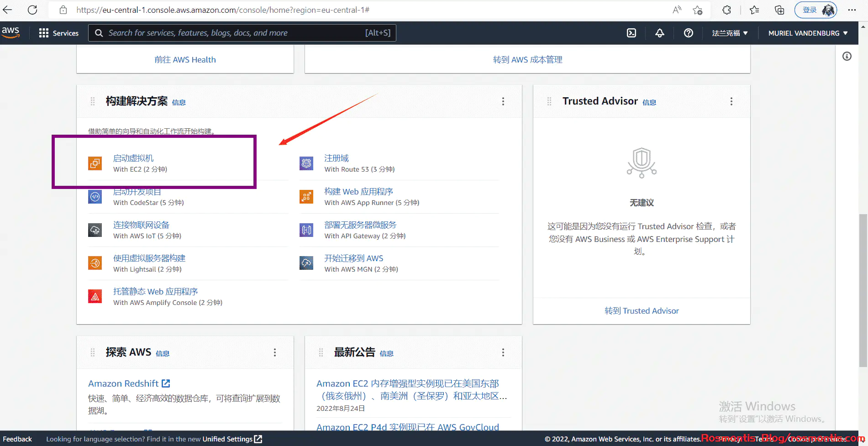Click the browser address bar URL
Viewport: 868px width, 446px height.
click(223, 10)
